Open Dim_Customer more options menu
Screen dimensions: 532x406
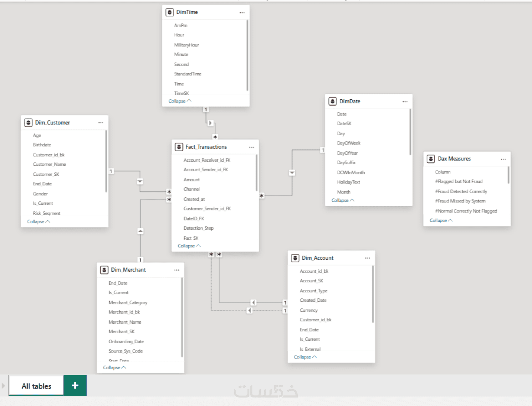(x=101, y=122)
